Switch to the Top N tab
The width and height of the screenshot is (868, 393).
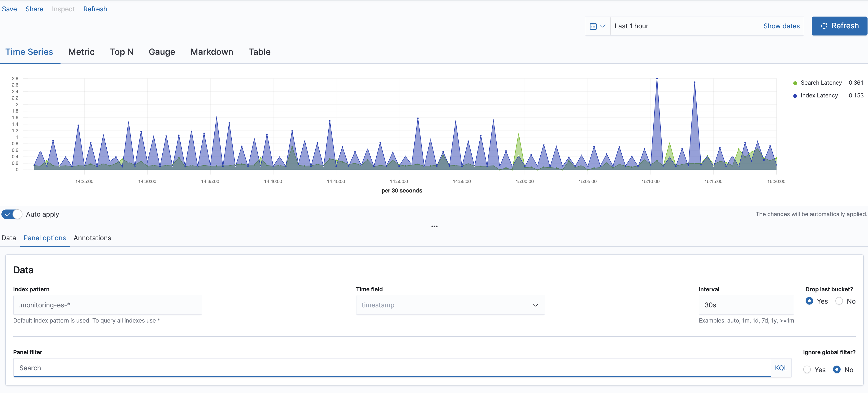coord(121,52)
